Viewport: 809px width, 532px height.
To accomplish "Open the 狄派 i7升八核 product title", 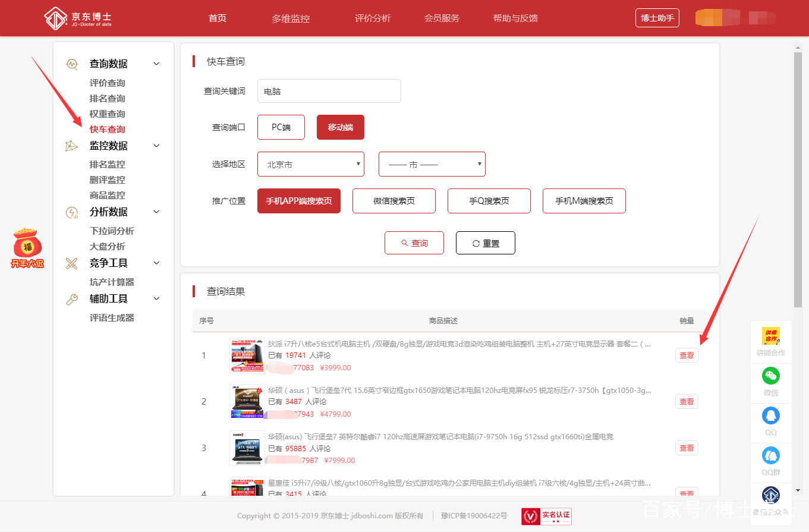I will [459, 344].
